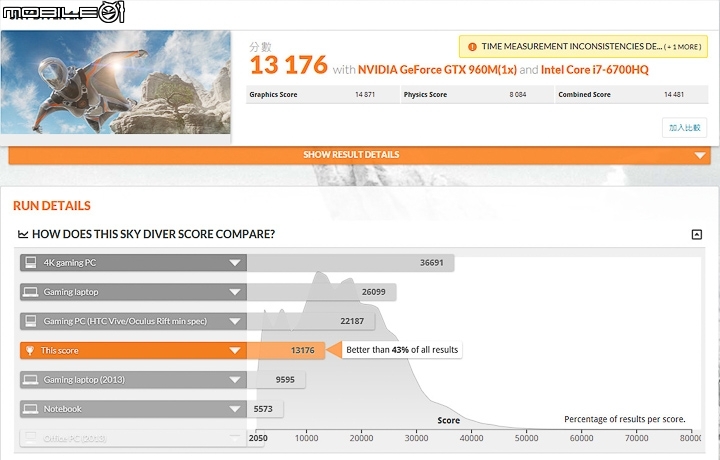Click the laptop icon on Gaming laptop (2013) row
Screen dimensions: 720x460
(x=31, y=380)
